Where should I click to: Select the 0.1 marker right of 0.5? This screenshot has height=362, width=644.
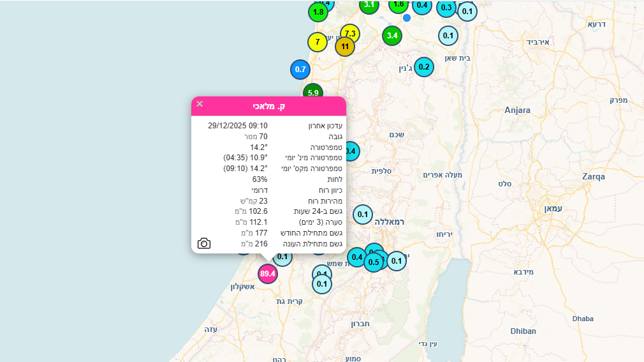397,260
